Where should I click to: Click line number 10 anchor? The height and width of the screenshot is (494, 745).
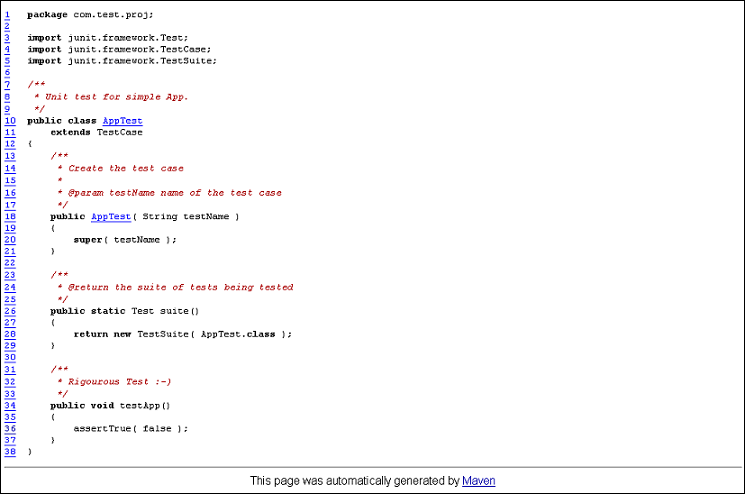pyautogui.click(x=9, y=120)
